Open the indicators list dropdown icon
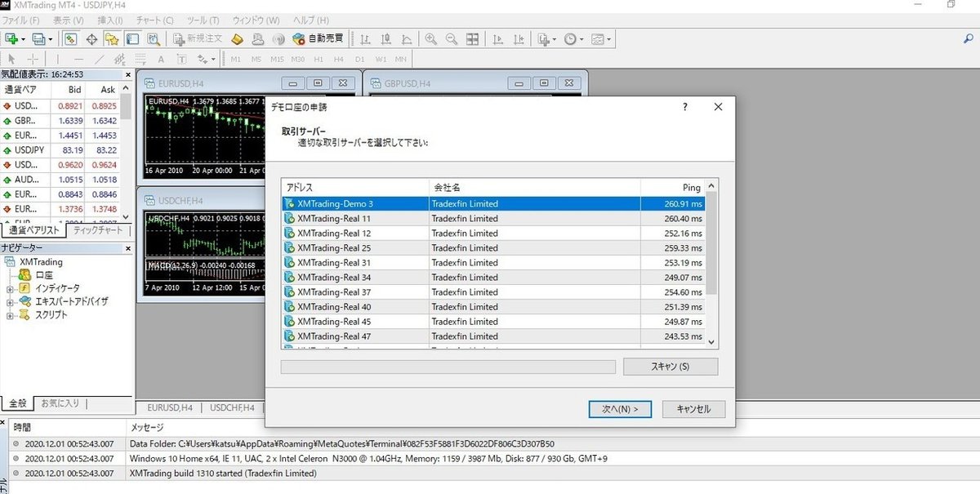The height and width of the screenshot is (494, 980). (x=547, y=38)
